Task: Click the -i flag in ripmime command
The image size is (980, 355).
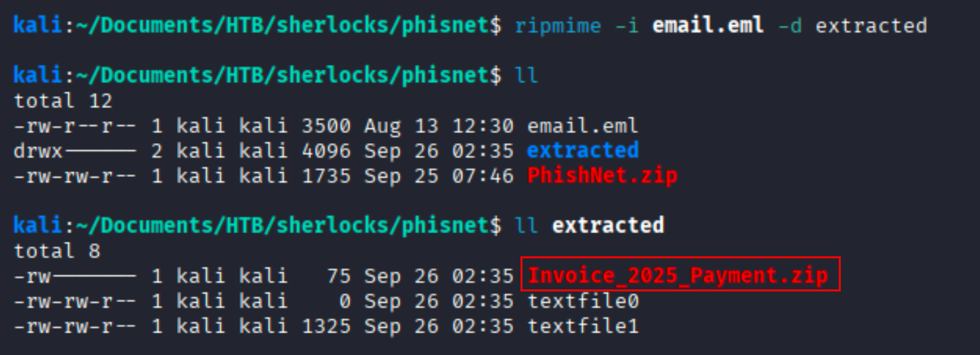Action: click(627, 25)
